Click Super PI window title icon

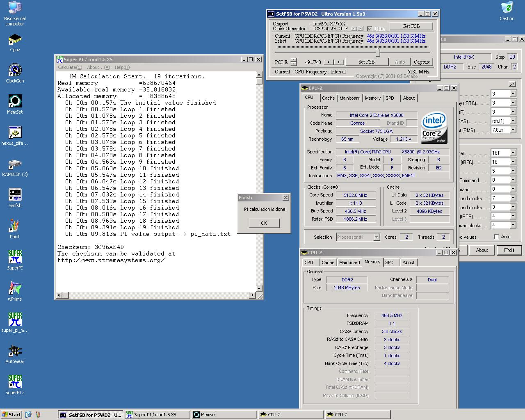[59, 59]
